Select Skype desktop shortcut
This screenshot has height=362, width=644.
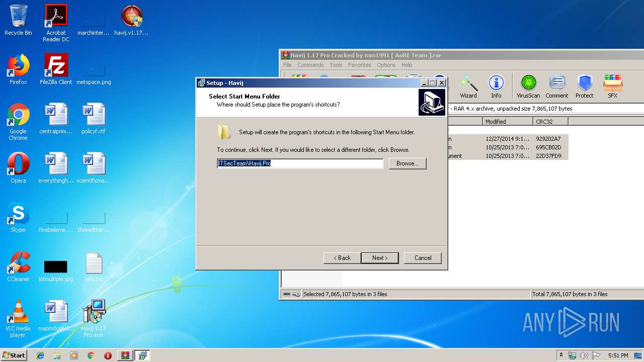pyautogui.click(x=18, y=217)
